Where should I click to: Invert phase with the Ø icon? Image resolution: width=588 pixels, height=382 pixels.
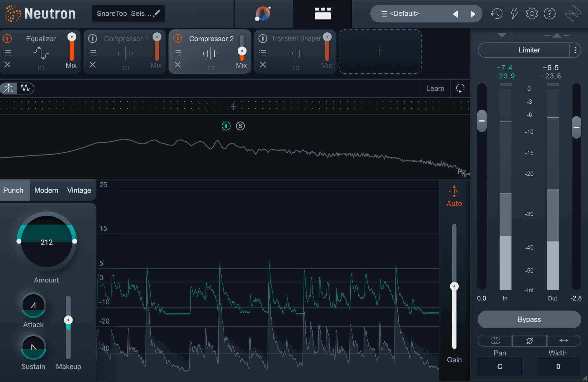[x=530, y=340]
